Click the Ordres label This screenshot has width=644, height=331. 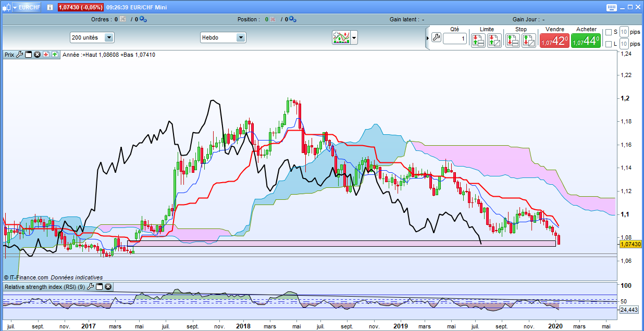[101, 19]
